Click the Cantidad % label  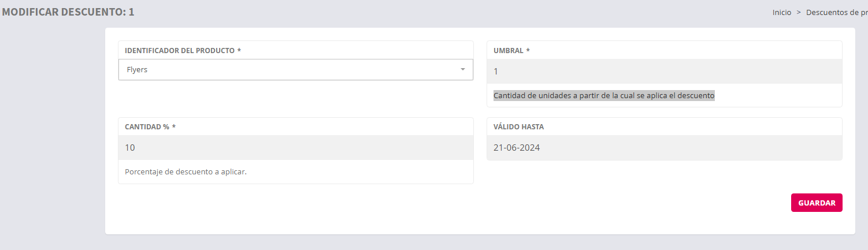coord(147,127)
